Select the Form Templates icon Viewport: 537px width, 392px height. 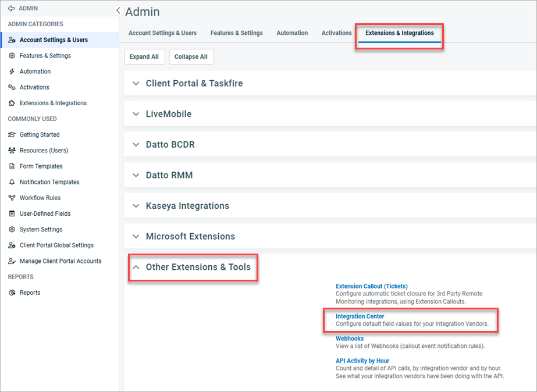13,166
